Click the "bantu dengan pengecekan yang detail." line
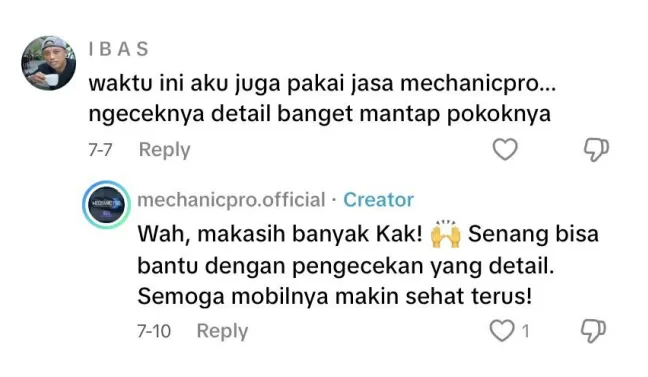Screen dimensions: 648x377 click(345, 266)
